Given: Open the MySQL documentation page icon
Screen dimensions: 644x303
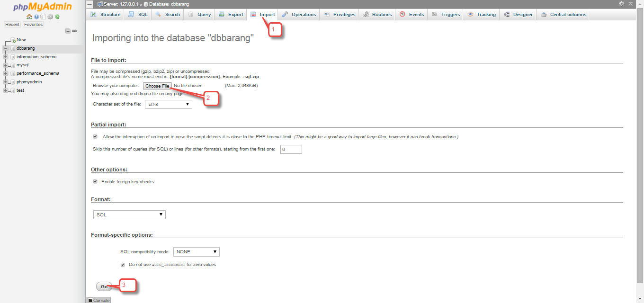Looking at the screenshot, I should tap(43, 17).
